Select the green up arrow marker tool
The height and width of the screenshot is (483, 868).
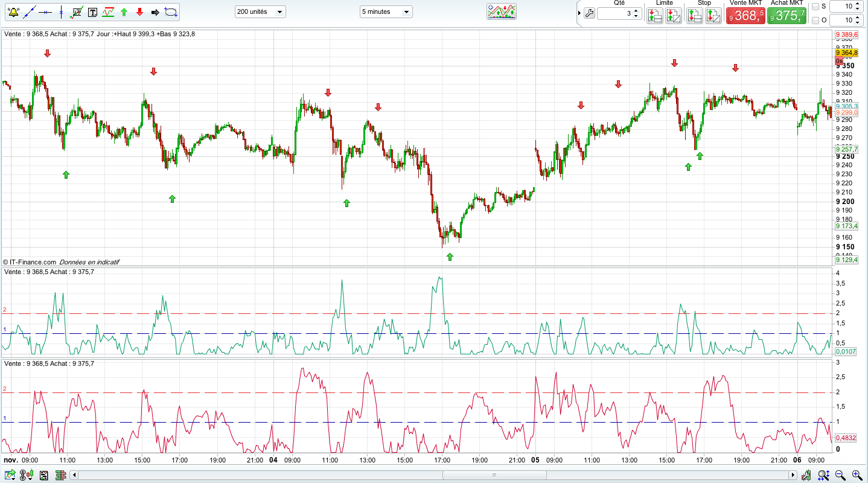[124, 12]
